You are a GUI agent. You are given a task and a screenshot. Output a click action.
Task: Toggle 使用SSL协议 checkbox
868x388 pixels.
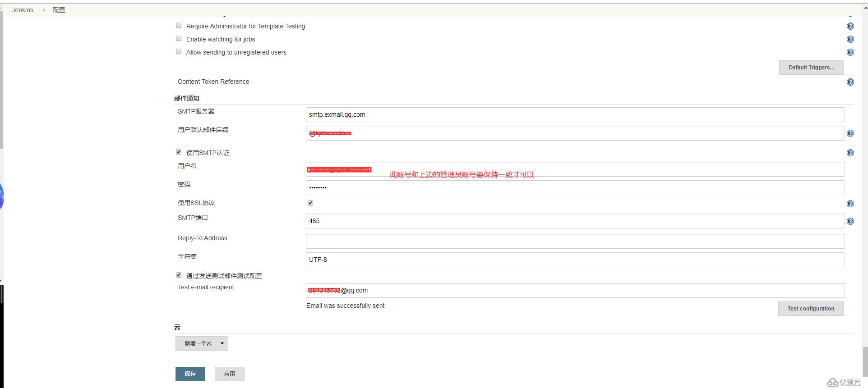click(x=310, y=203)
